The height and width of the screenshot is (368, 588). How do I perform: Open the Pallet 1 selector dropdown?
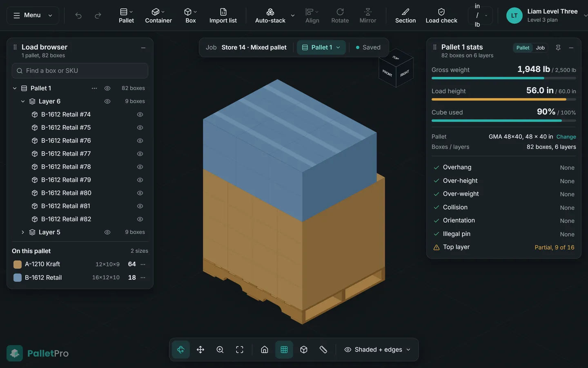coord(321,47)
